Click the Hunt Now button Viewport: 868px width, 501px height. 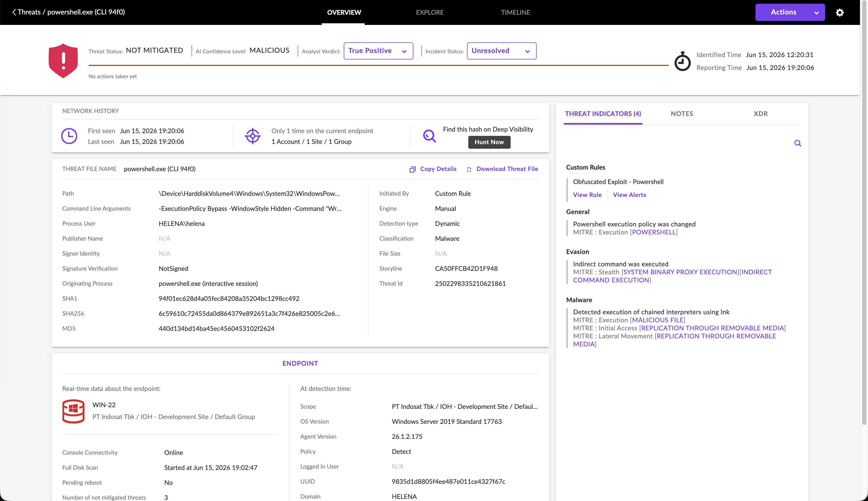click(x=489, y=142)
